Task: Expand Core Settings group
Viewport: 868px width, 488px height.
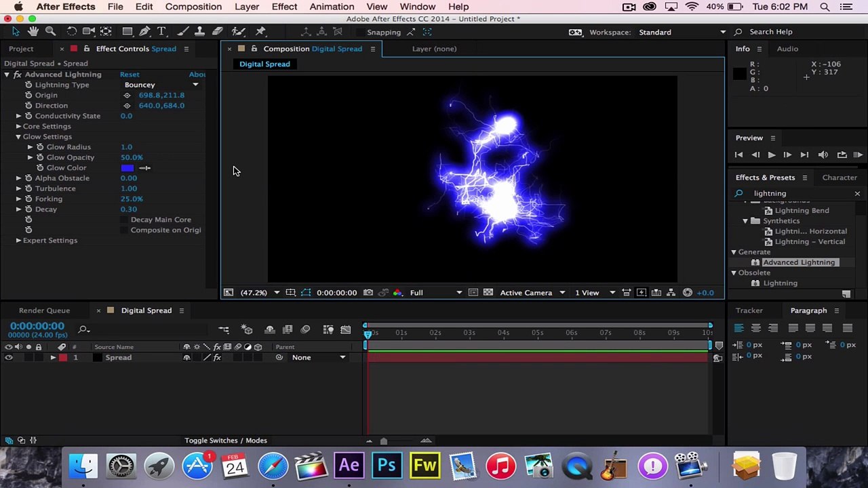Action: [x=18, y=126]
